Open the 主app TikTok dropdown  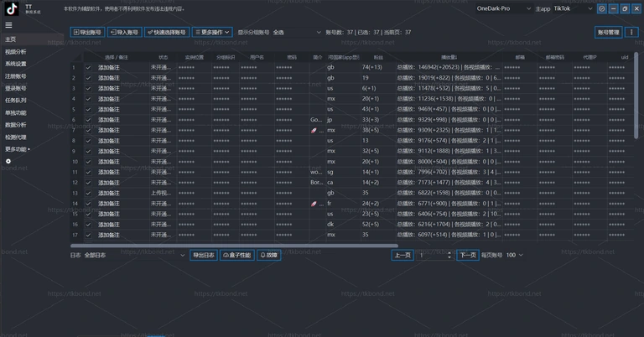573,8
